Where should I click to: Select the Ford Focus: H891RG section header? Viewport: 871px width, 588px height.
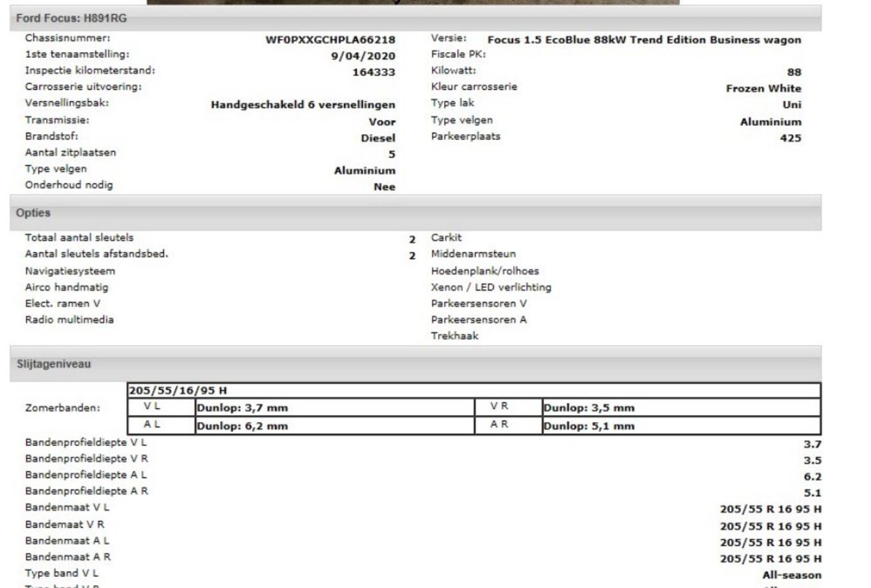coord(416,18)
